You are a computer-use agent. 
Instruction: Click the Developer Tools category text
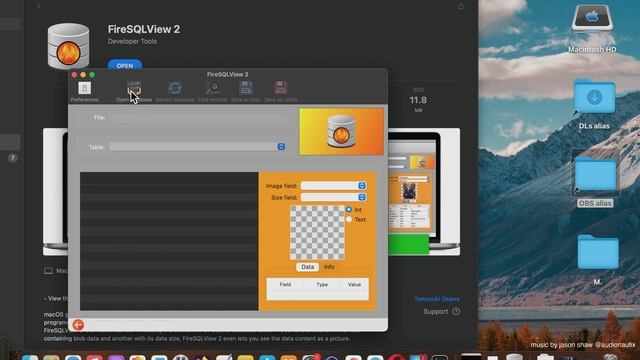click(x=132, y=41)
